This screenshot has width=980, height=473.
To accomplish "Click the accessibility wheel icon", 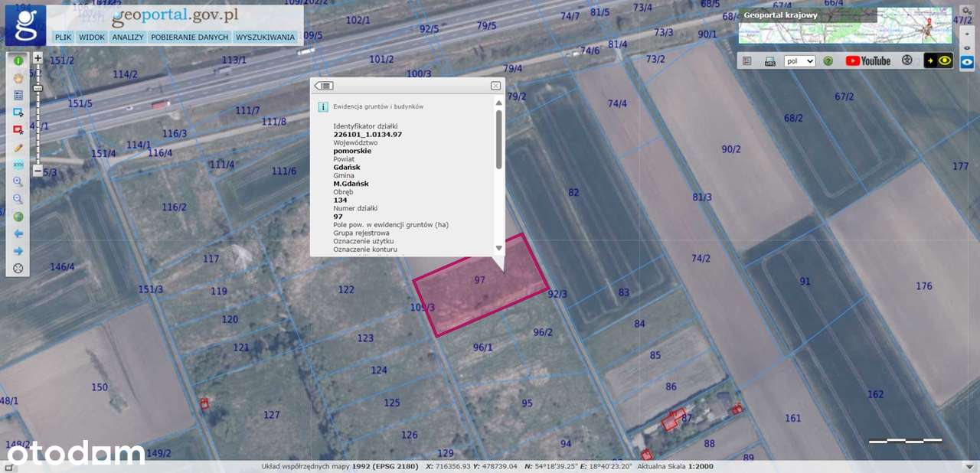I will pyautogui.click(x=907, y=60).
